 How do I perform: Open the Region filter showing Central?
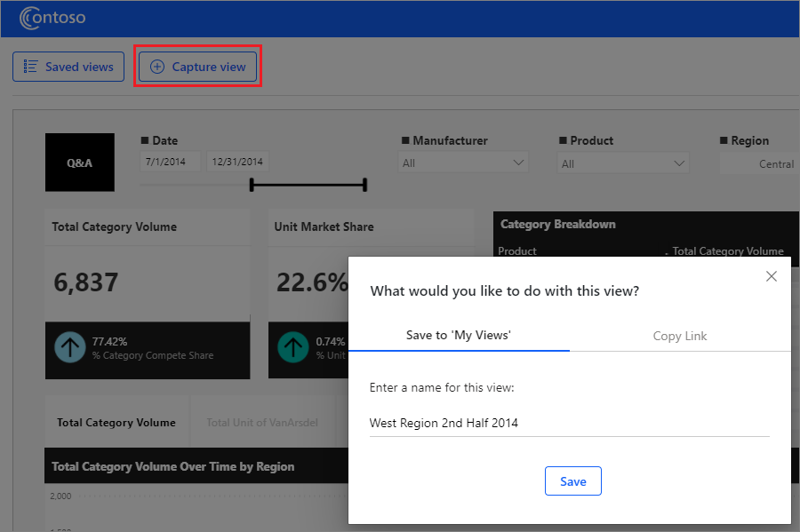tap(759, 163)
